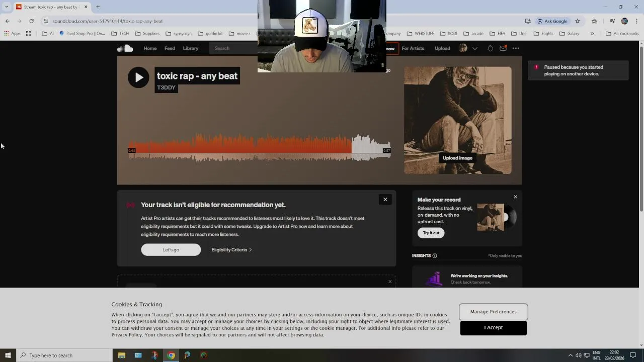
Task: Switch to the Chrome taskbar icon
Action: (x=171, y=355)
